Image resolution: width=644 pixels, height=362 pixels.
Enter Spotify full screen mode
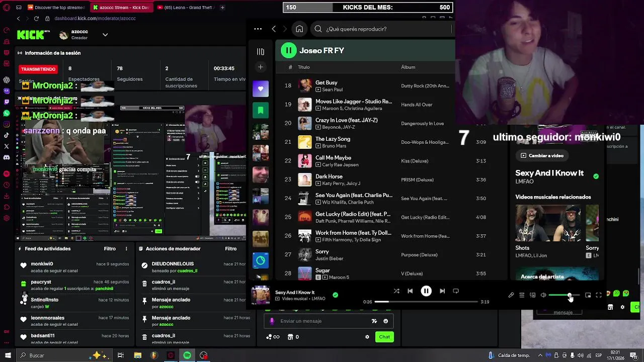(599, 295)
